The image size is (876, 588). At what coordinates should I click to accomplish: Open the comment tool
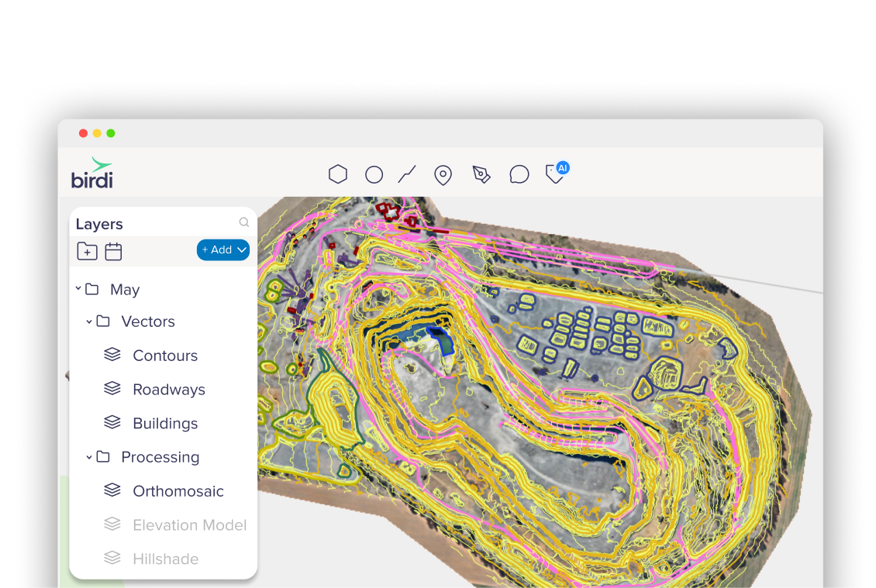pyautogui.click(x=519, y=175)
